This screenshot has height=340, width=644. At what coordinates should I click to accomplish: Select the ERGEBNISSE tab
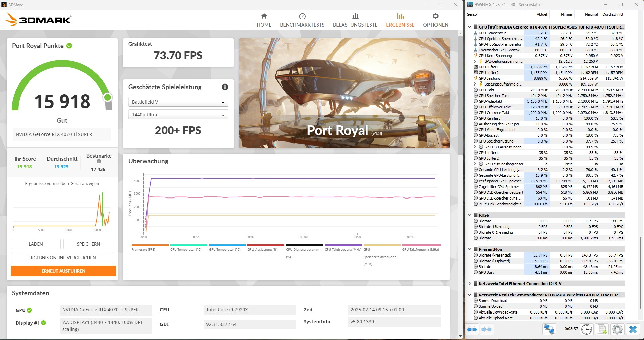400,20
